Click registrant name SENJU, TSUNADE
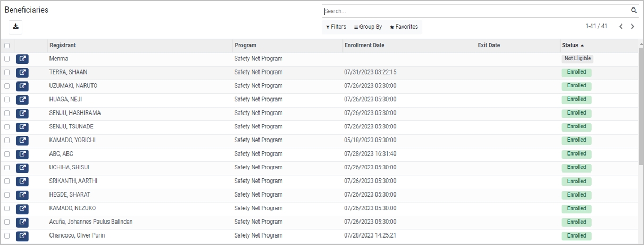 coord(71,127)
